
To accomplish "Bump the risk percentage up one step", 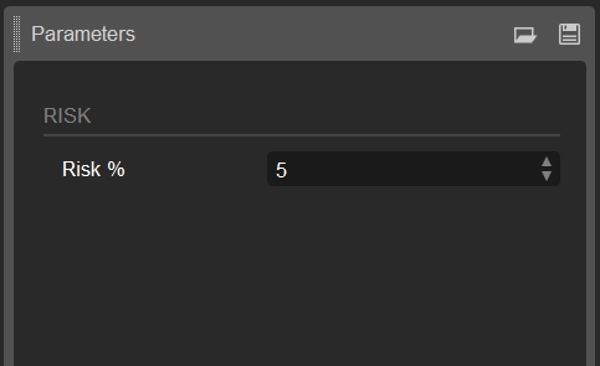I will (546, 162).
